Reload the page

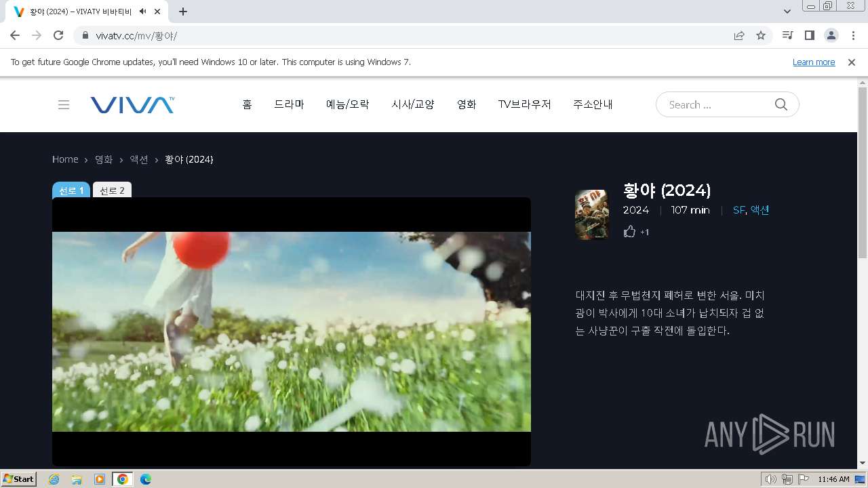click(x=58, y=35)
